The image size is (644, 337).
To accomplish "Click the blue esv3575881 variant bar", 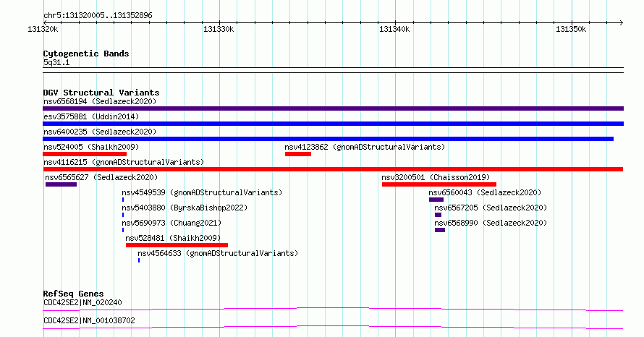I will pyautogui.click(x=333, y=124).
